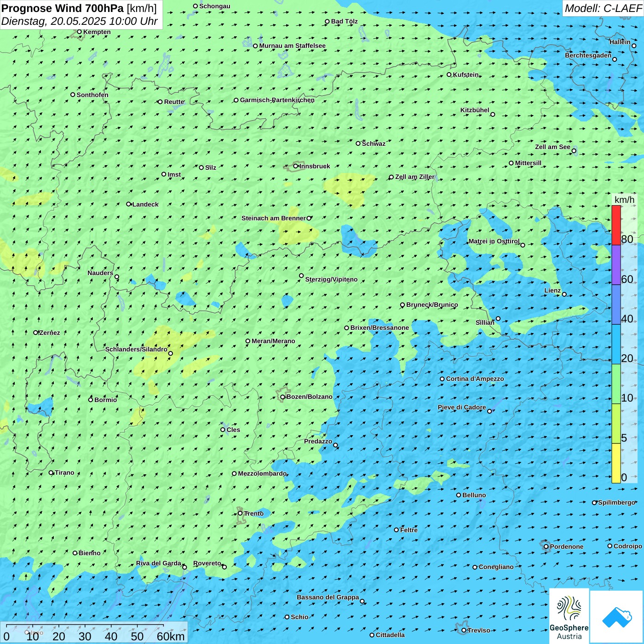
Task: Select the Bozen/Bolzano city marker
Action: point(283,397)
